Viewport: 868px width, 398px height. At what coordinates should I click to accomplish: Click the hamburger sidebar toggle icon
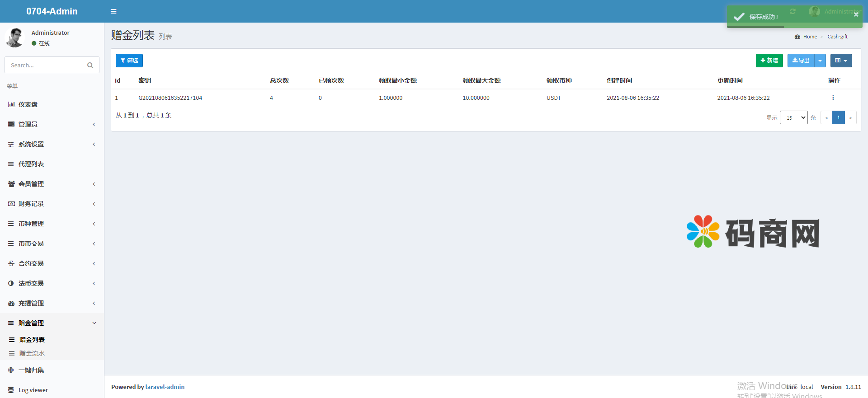point(113,11)
